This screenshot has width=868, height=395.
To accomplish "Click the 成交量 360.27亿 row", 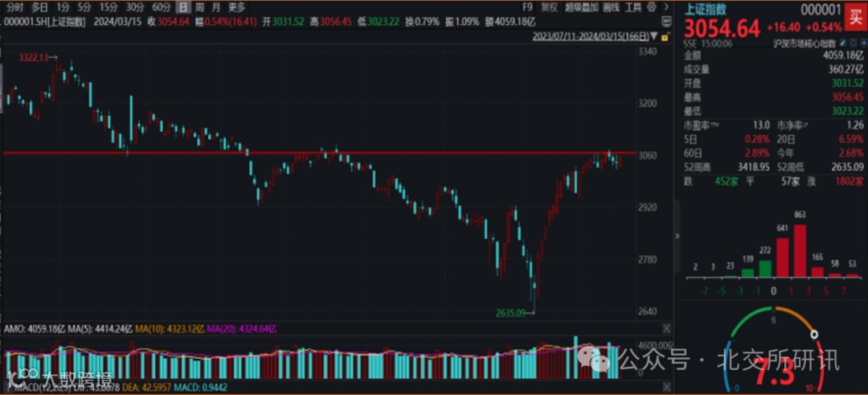I will (774, 70).
